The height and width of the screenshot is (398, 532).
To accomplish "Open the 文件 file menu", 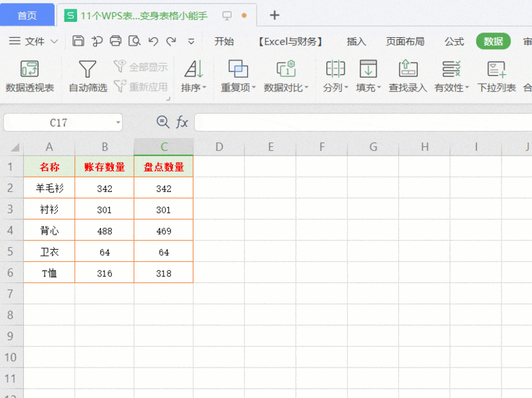I will tap(33, 41).
